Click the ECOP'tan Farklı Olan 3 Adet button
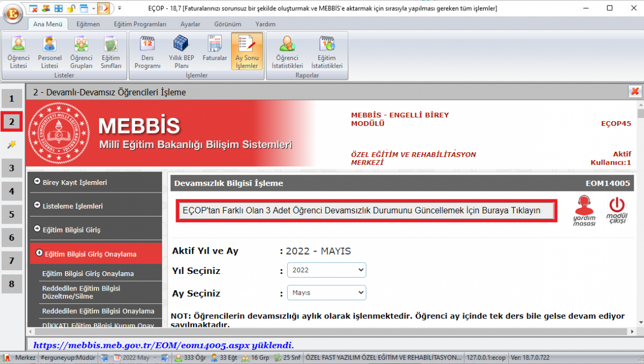Viewport: 644px width, 364px height. coord(367,211)
